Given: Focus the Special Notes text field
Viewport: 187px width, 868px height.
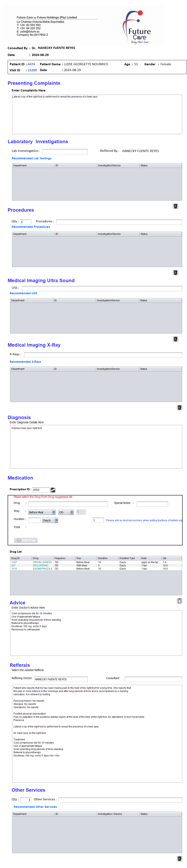Looking at the screenshot, I should [152, 504].
